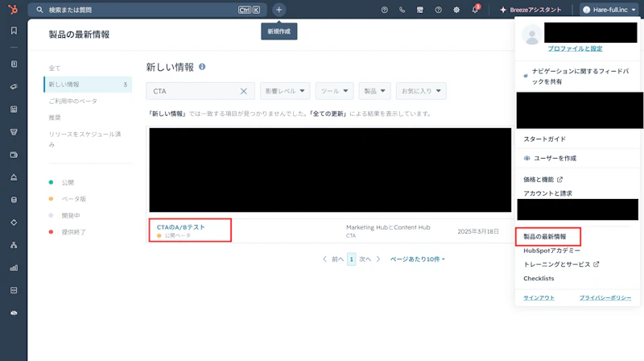The height and width of the screenshot is (361, 644).
Task: Open the ページあたり10件 page size dropdown
Action: pyautogui.click(x=417, y=259)
